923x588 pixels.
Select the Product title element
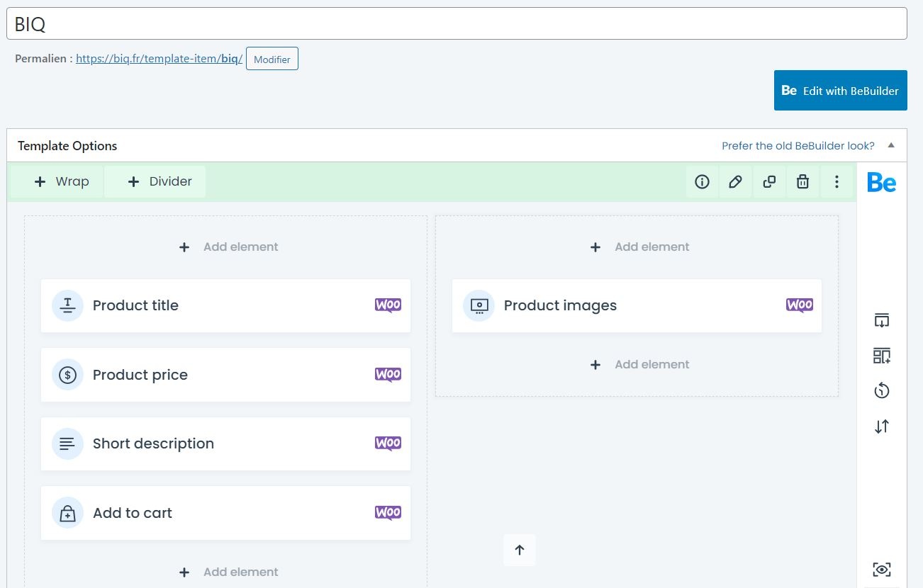coord(225,305)
